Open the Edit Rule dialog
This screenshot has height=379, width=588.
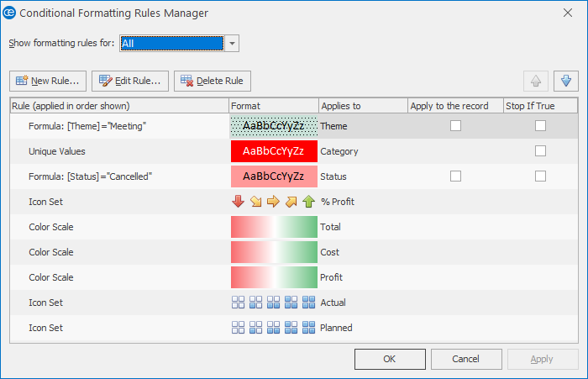[130, 81]
